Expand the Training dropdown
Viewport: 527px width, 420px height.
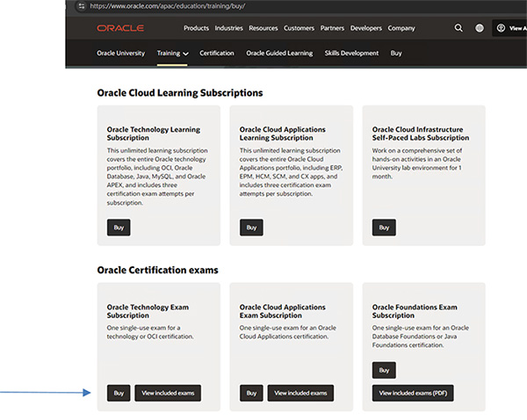[173, 53]
